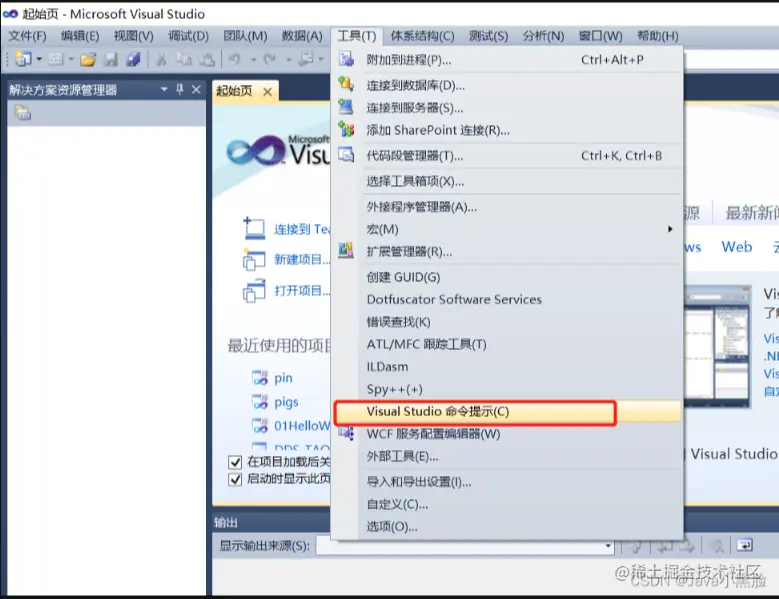
Task: Open the Redo history dropdown arrow
Action: coord(289,60)
